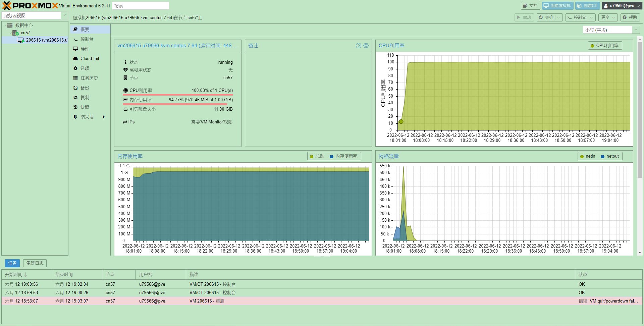
Task: Click the CPU利用率 chip icon in summary
Action: point(125,91)
